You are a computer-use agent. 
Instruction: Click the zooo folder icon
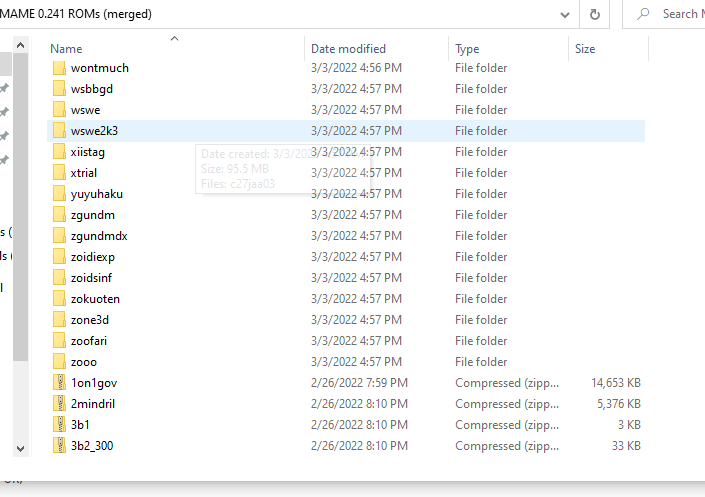pyautogui.click(x=59, y=362)
